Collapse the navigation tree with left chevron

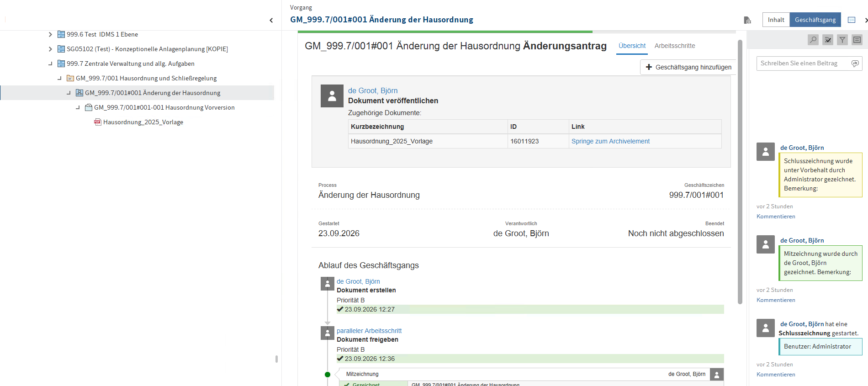[x=271, y=20]
